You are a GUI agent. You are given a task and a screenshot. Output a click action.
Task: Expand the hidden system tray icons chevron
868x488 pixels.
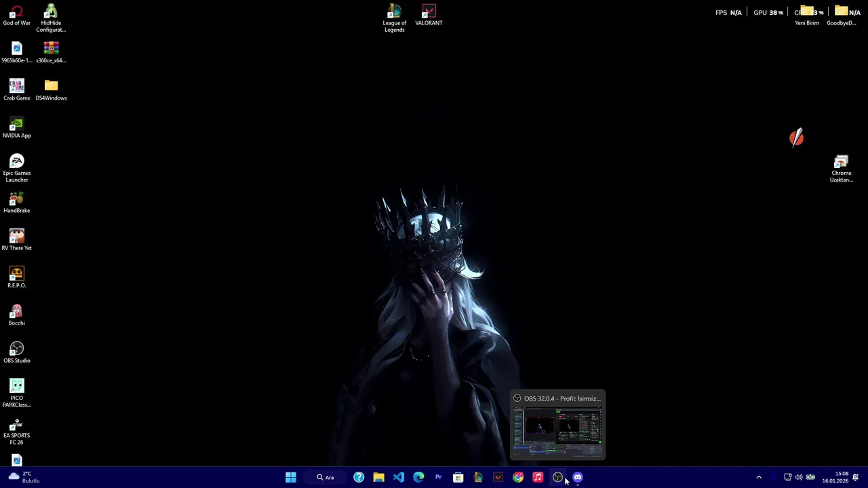(759, 477)
